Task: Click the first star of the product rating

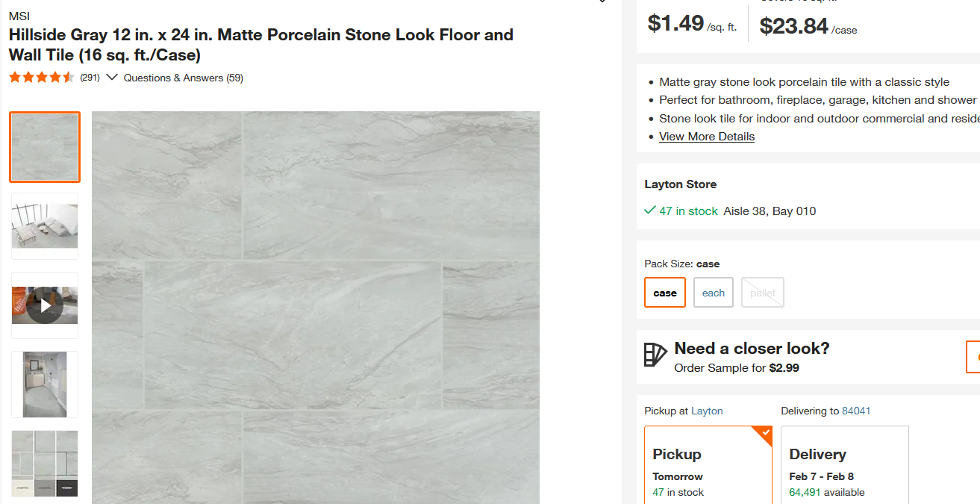Action: [x=13, y=76]
